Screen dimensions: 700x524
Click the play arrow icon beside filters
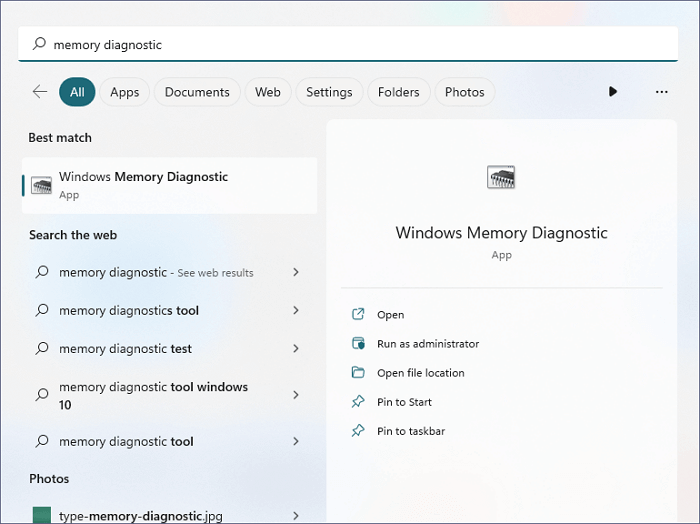click(x=613, y=92)
